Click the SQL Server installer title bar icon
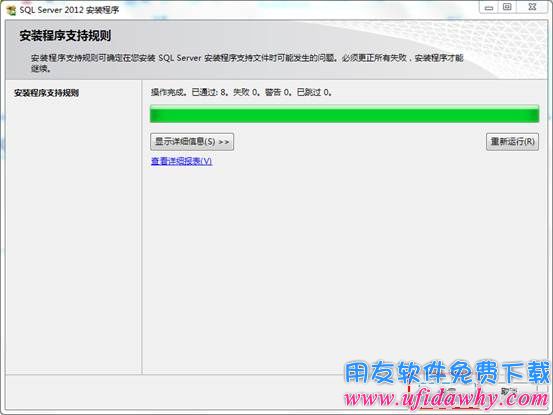553x415 pixels. [x=11, y=10]
